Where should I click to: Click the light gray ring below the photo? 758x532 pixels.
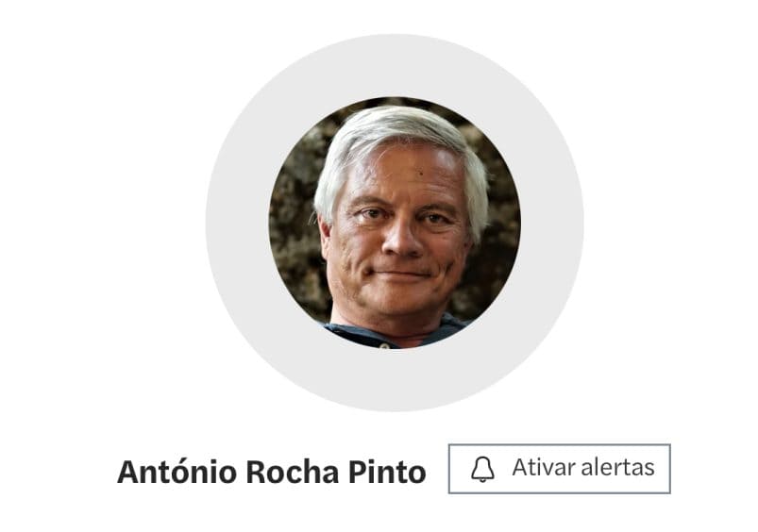395,380
